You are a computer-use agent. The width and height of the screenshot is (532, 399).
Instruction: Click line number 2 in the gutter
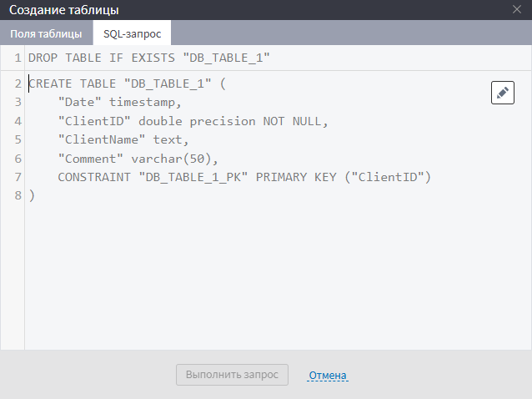[18, 83]
